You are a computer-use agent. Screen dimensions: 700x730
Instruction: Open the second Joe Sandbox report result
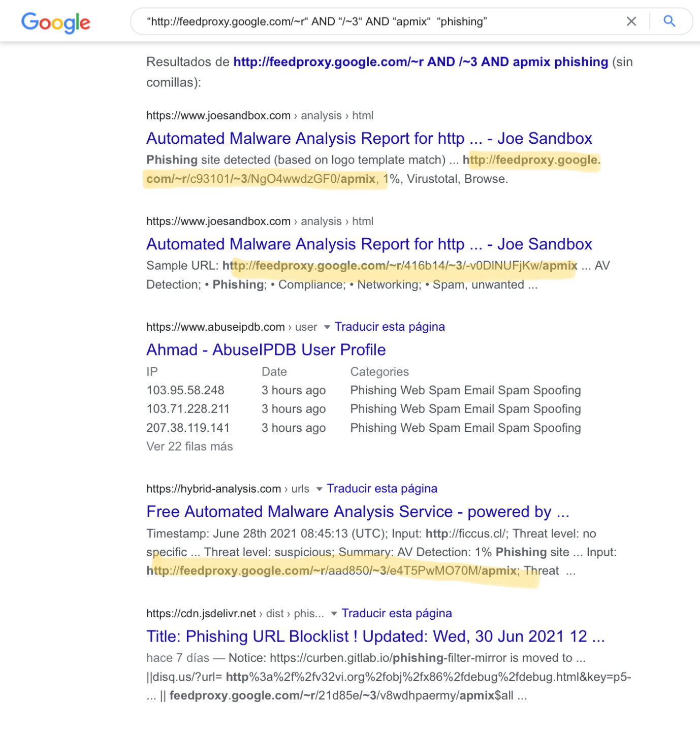pos(369,244)
